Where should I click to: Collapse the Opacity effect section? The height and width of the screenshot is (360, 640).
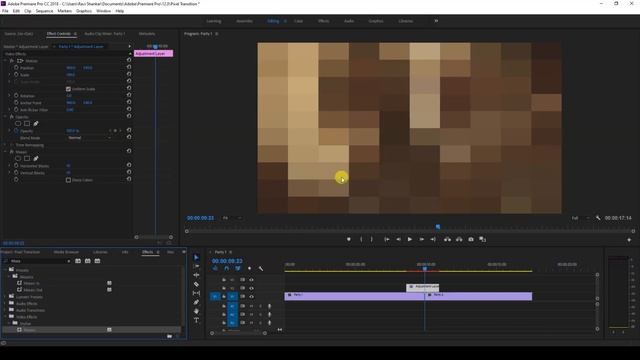click(x=6, y=117)
